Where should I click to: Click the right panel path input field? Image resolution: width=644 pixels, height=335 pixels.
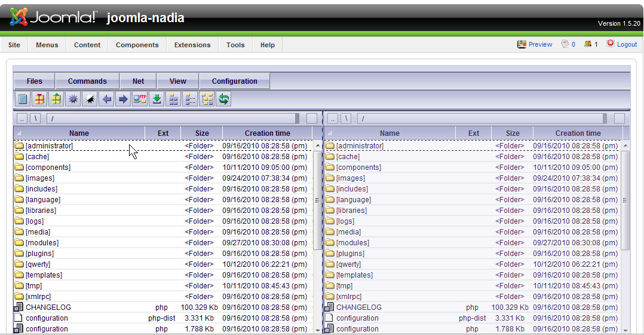point(482,118)
